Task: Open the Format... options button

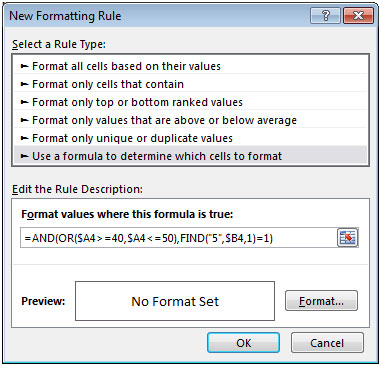Action: point(321,301)
